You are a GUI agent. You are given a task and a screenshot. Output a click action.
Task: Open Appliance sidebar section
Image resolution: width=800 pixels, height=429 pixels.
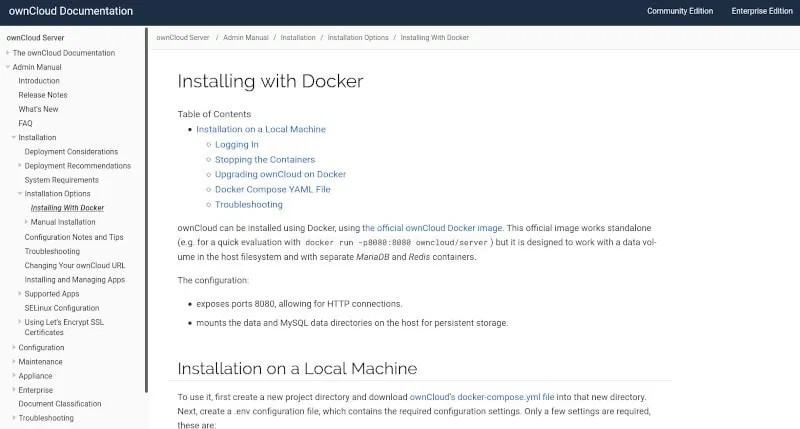35,376
